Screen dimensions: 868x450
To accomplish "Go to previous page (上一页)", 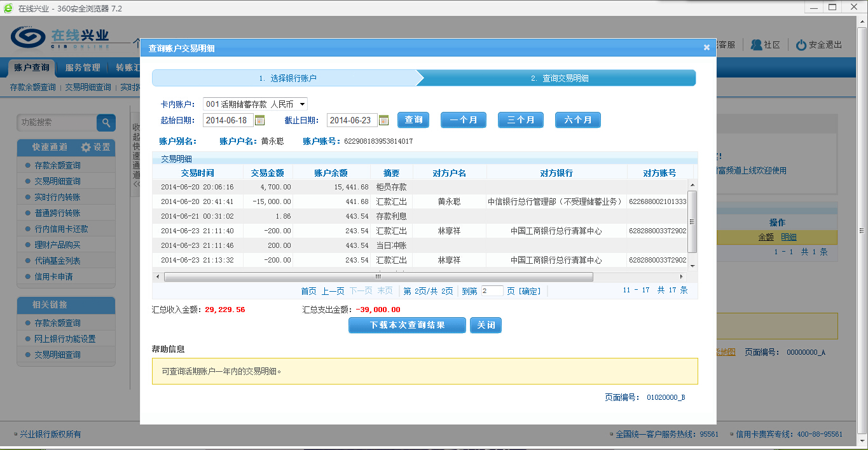I will coord(333,291).
